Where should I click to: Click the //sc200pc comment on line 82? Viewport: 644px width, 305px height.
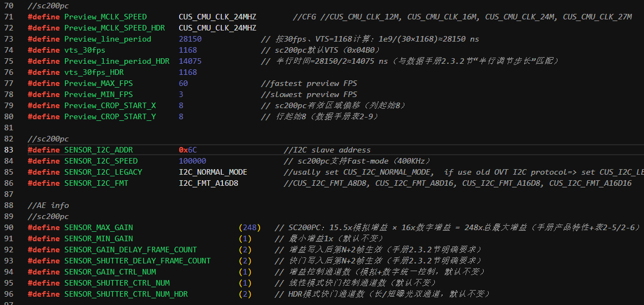point(48,139)
